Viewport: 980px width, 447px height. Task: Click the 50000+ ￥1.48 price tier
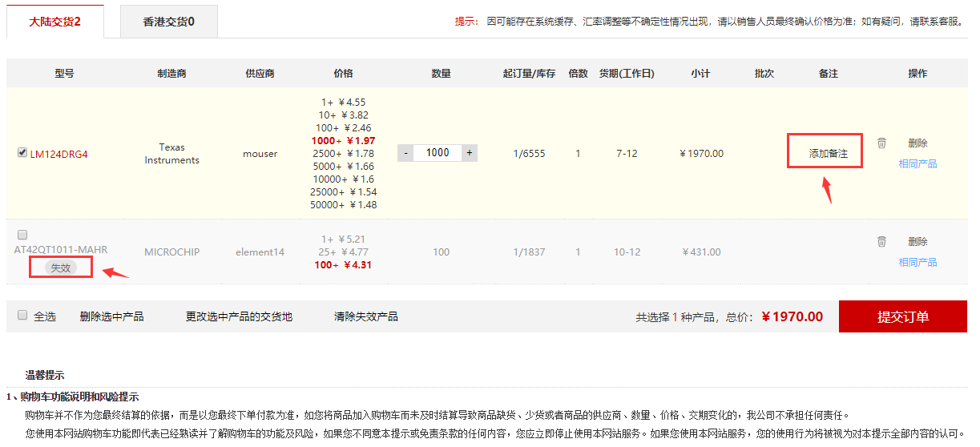(x=343, y=205)
